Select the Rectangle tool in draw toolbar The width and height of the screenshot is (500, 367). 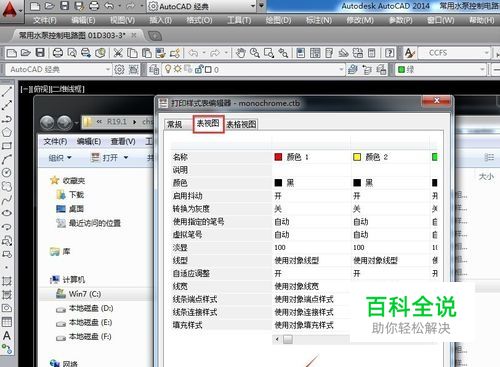[7, 146]
